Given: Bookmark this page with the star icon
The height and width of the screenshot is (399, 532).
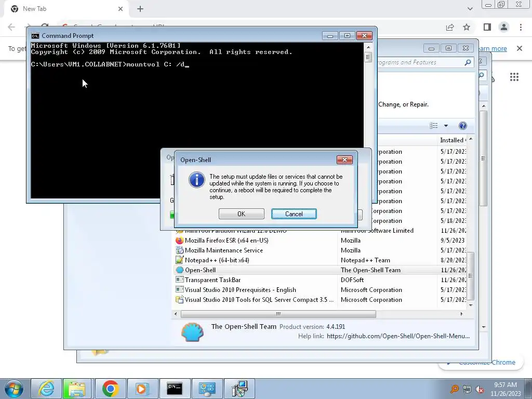Looking at the screenshot, I should tap(467, 27).
